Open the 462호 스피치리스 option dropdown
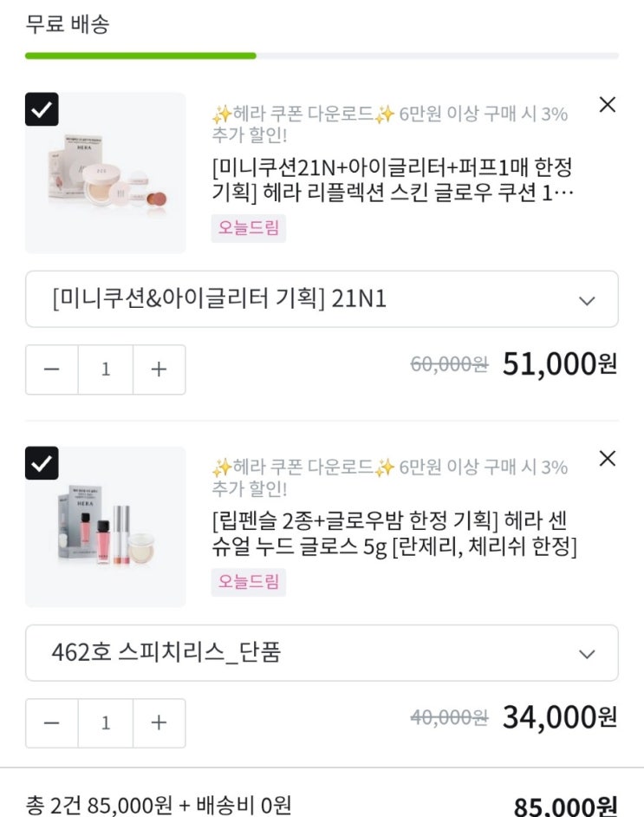This screenshot has width=644, height=817. (x=322, y=653)
